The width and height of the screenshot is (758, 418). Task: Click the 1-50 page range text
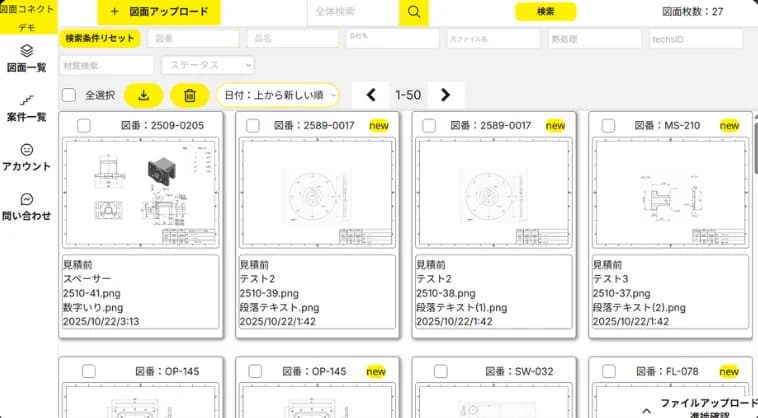pyautogui.click(x=408, y=95)
